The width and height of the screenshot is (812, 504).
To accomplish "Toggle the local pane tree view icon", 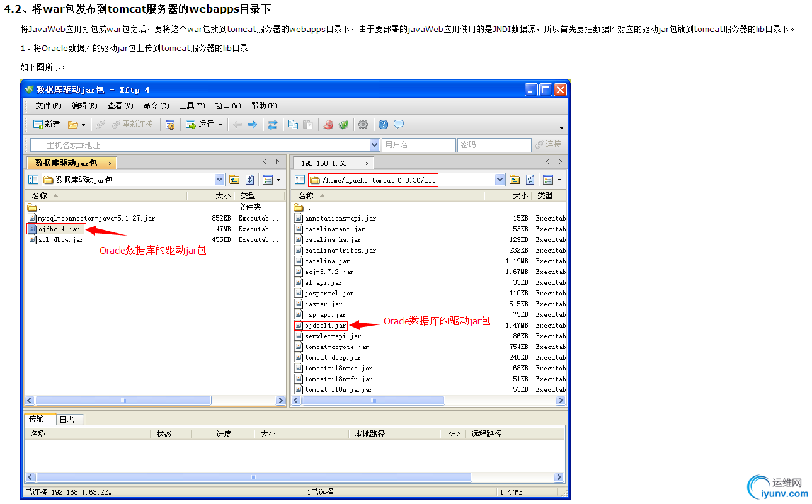I will click(x=34, y=180).
